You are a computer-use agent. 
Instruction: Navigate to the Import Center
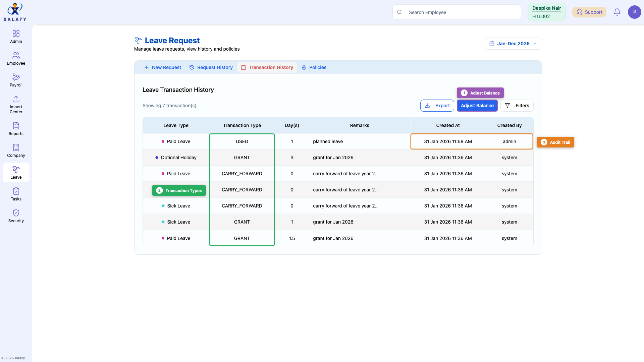coord(16,104)
